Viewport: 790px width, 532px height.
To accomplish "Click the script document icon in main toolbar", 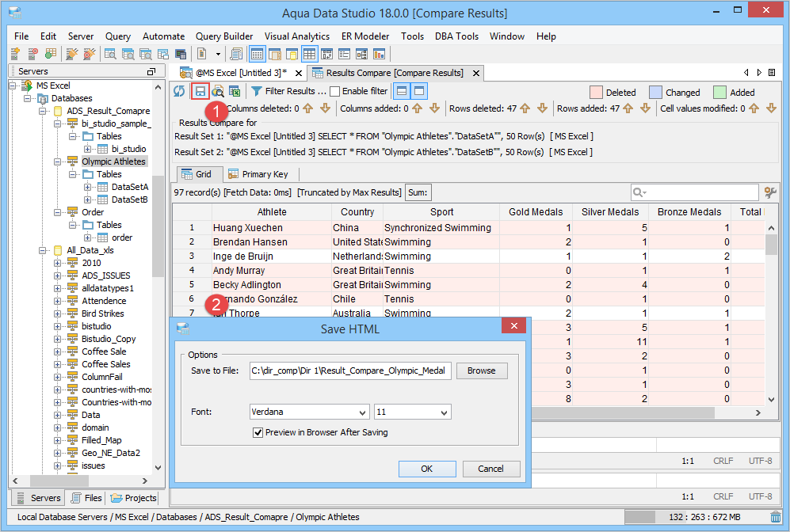I will click(201, 54).
